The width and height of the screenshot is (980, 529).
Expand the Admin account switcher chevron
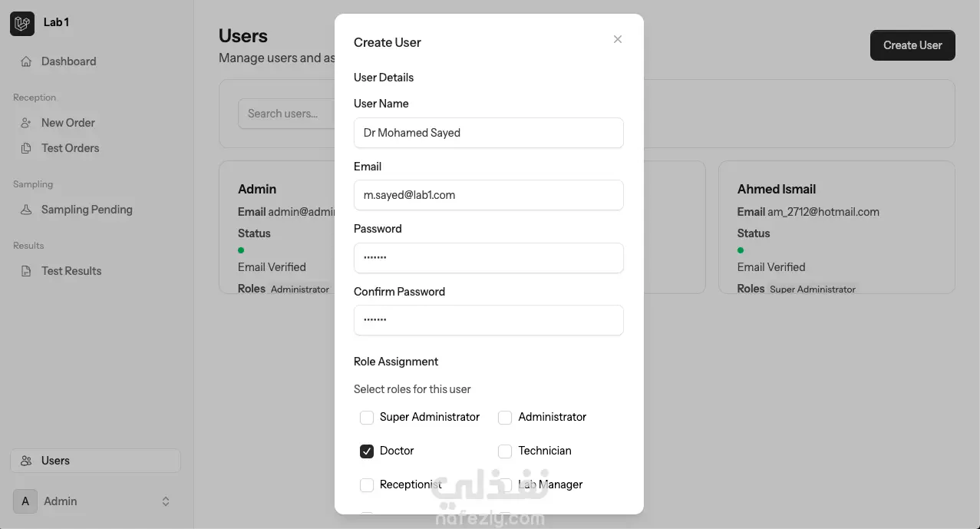[x=166, y=501]
